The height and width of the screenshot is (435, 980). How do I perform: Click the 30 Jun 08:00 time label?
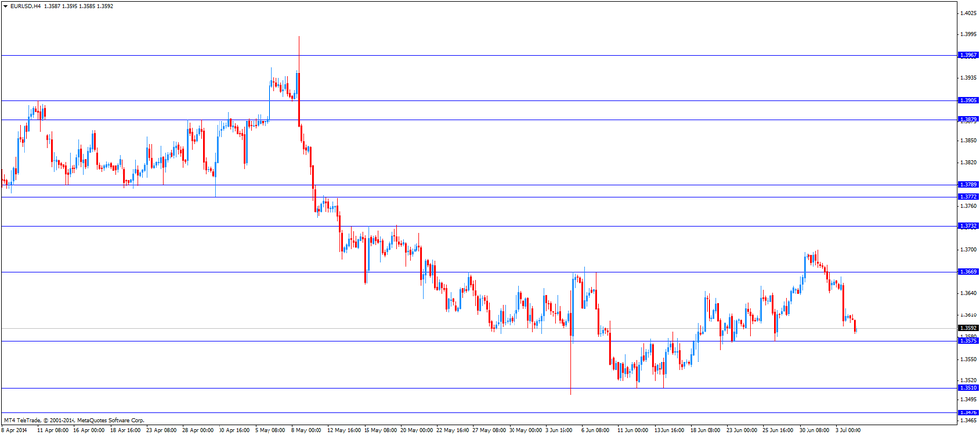[x=814, y=431]
